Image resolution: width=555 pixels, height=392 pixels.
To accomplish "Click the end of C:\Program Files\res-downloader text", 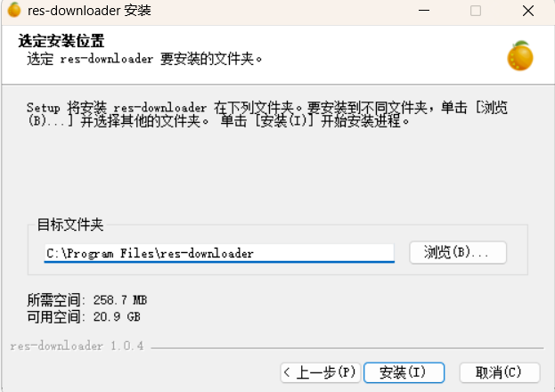I will 253,254.
